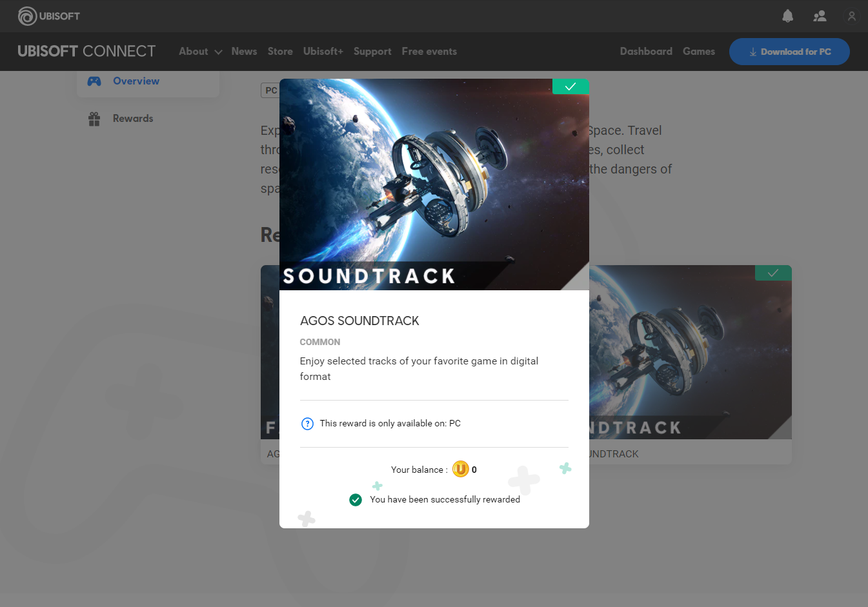
Task: Click the Units coin balance icon
Action: [x=460, y=469]
